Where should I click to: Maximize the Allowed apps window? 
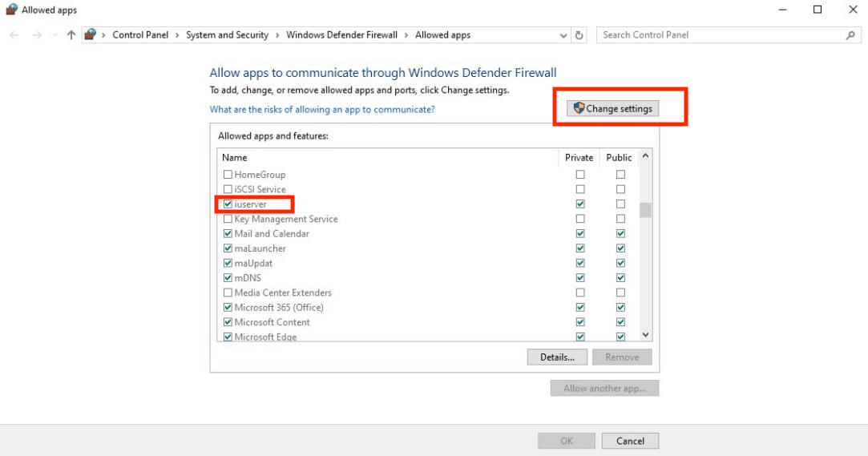817,10
